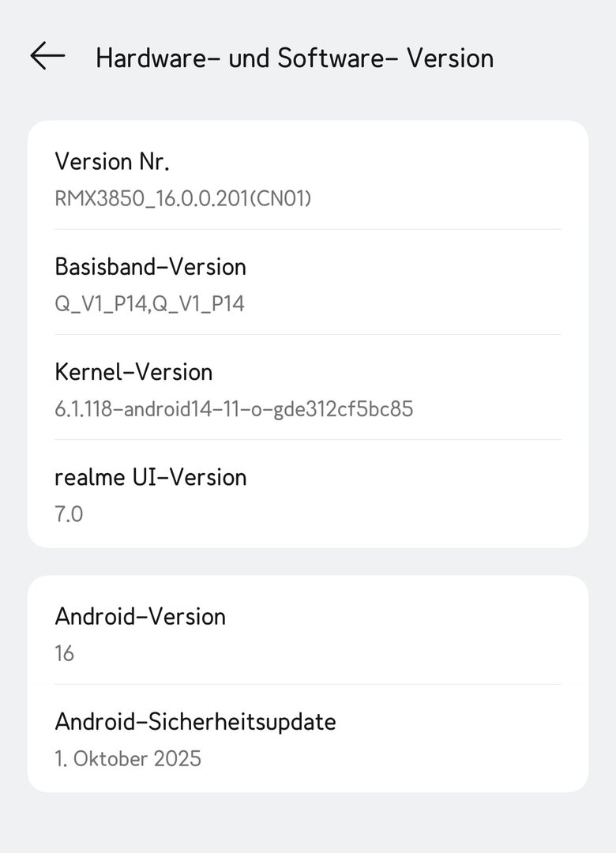This screenshot has width=616, height=853.
Task: Select the Kernel-Version label
Action: (133, 372)
